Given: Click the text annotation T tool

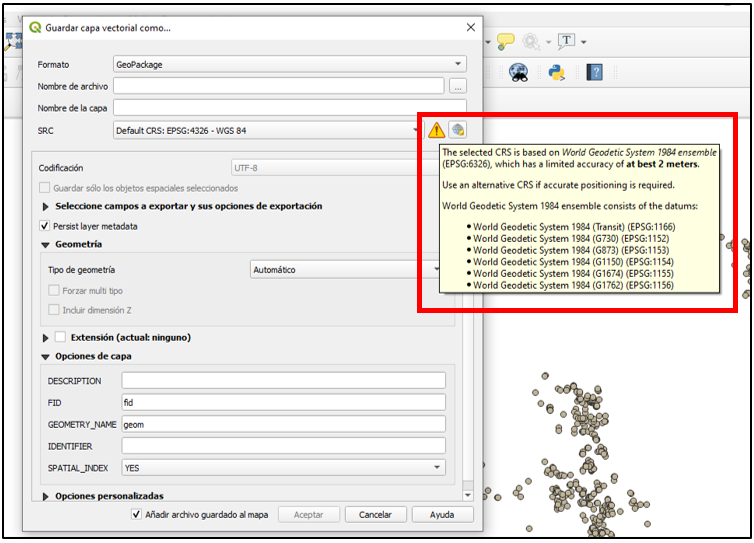Looking at the screenshot, I should [x=566, y=41].
